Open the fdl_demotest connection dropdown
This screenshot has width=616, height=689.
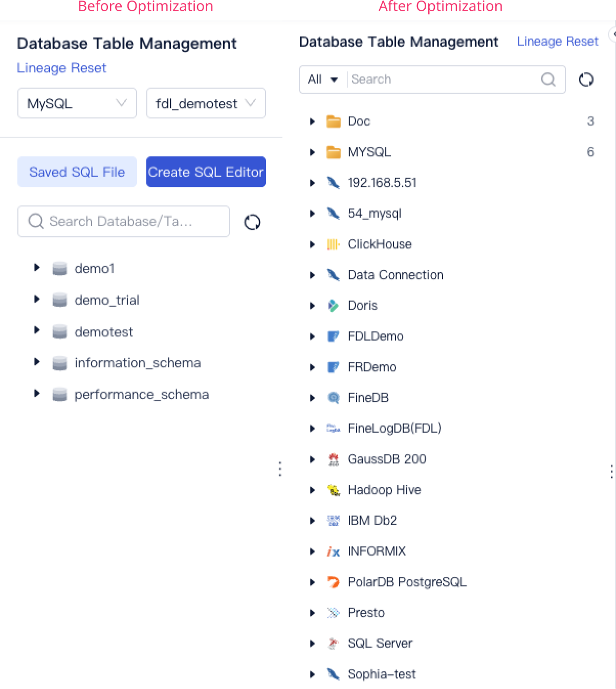(206, 103)
